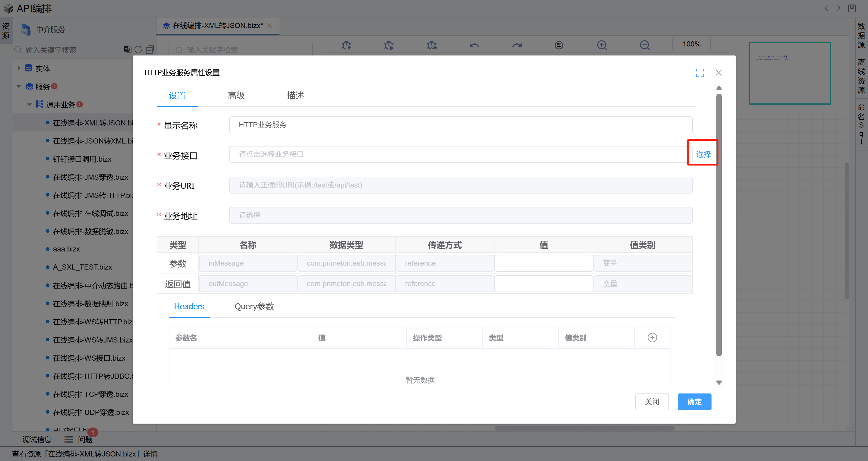Image resolution: width=868 pixels, height=461 pixels.
Task: Switch to the Query参数 tab
Action: click(254, 306)
